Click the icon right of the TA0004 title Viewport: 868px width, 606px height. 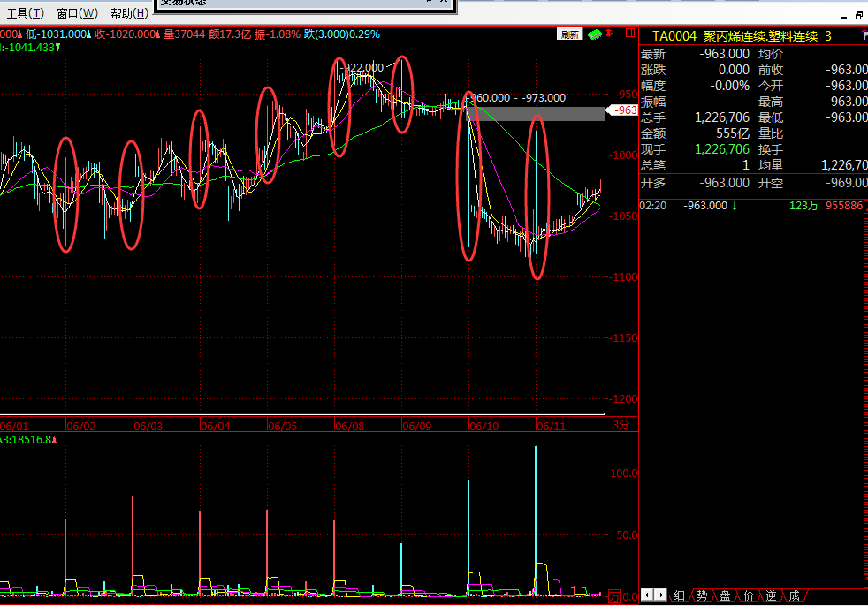(863, 36)
